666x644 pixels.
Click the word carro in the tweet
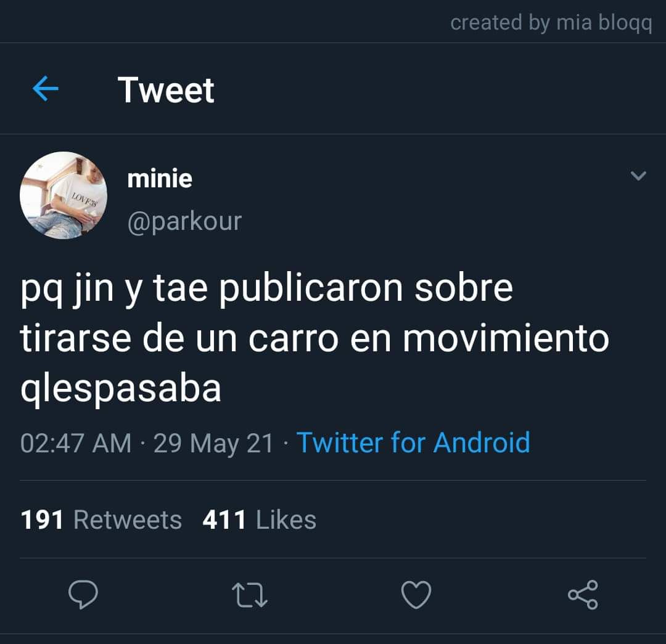294,339
